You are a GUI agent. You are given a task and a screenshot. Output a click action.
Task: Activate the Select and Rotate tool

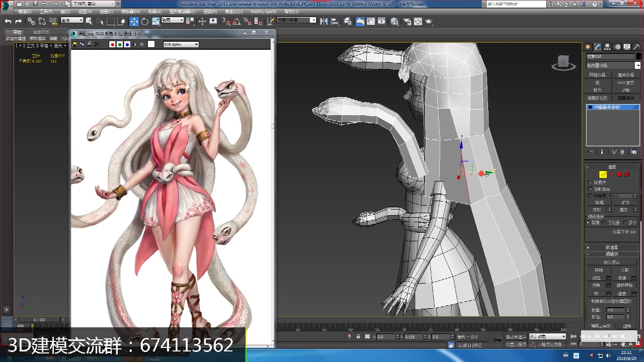click(145, 21)
